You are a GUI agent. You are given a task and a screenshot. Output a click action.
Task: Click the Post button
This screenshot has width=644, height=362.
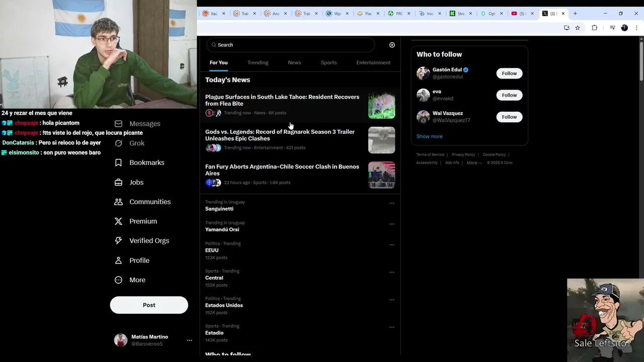149,305
